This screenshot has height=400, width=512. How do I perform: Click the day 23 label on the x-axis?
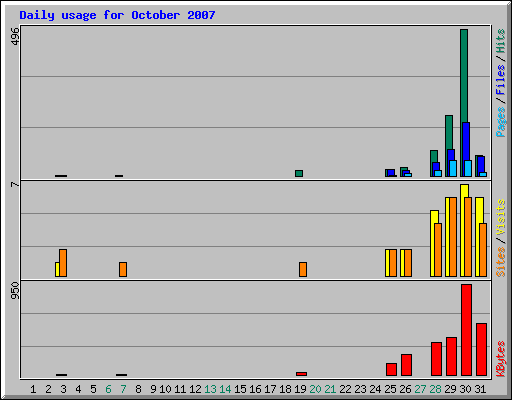360,389
